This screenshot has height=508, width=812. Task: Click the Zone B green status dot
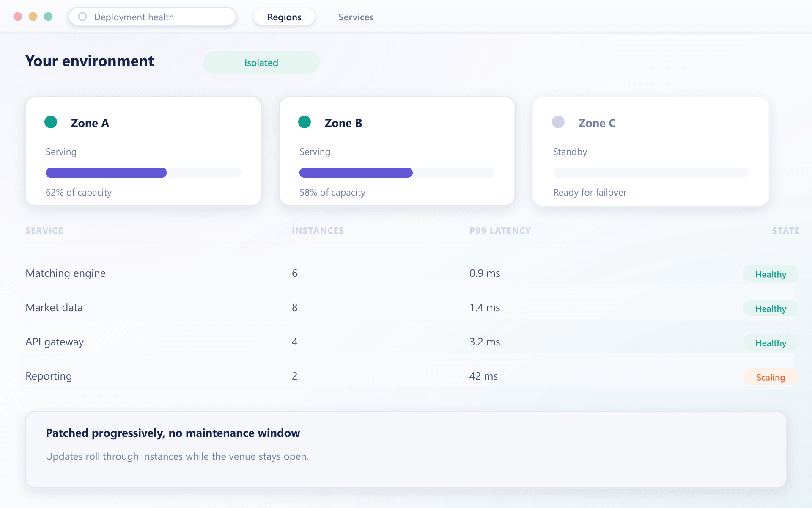pyautogui.click(x=304, y=122)
